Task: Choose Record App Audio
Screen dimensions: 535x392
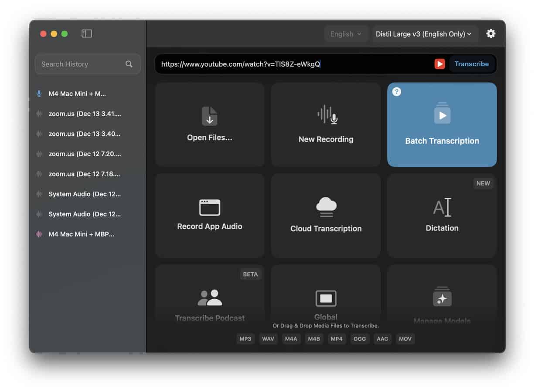Action: click(x=210, y=215)
